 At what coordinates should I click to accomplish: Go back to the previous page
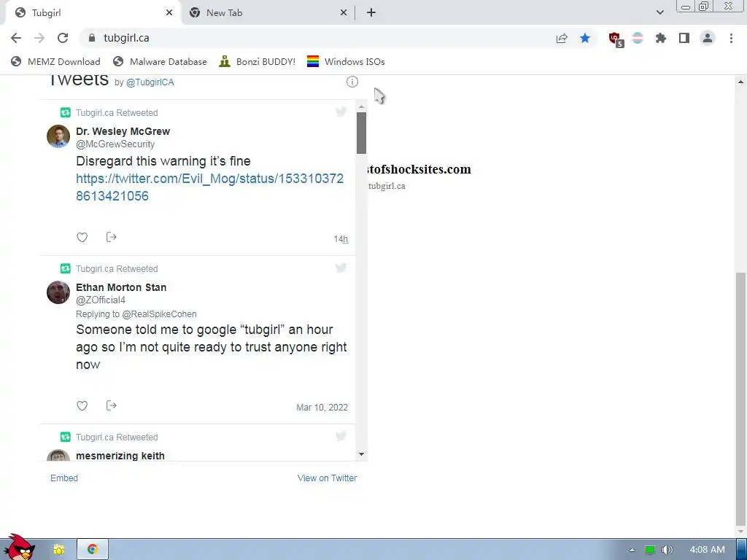click(x=16, y=38)
